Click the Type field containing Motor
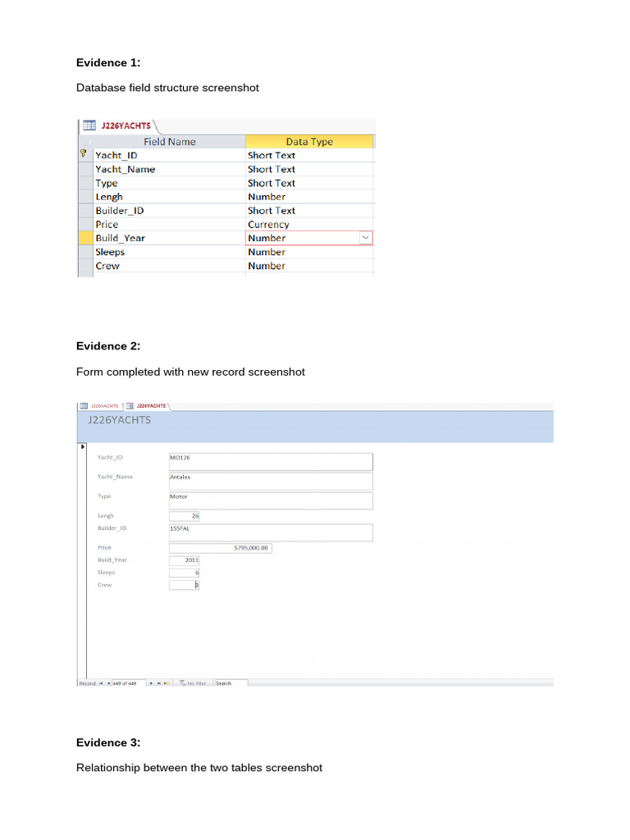Image resolution: width=630 pixels, height=840 pixels. [271, 501]
